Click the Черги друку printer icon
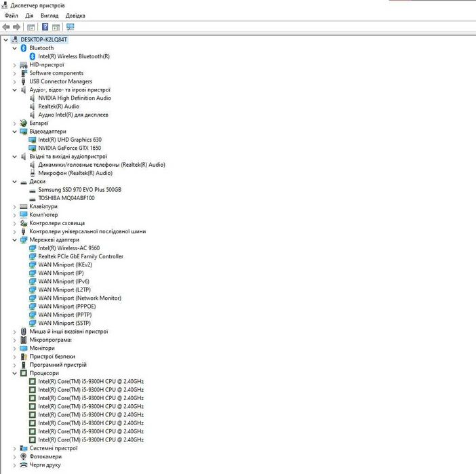The image size is (476, 474). [23, 465]
